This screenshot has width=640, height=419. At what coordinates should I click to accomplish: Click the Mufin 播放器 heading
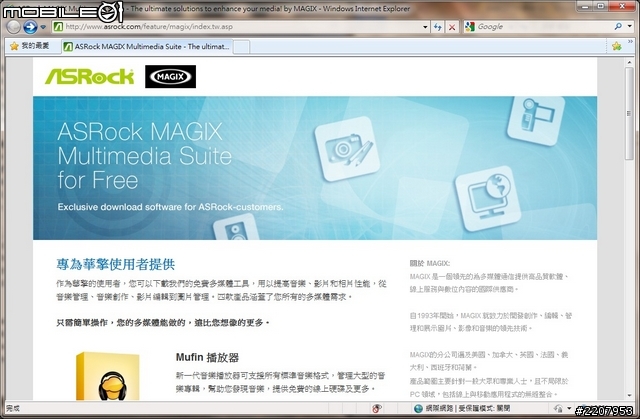pyautogui.click(x=207, y=357)
